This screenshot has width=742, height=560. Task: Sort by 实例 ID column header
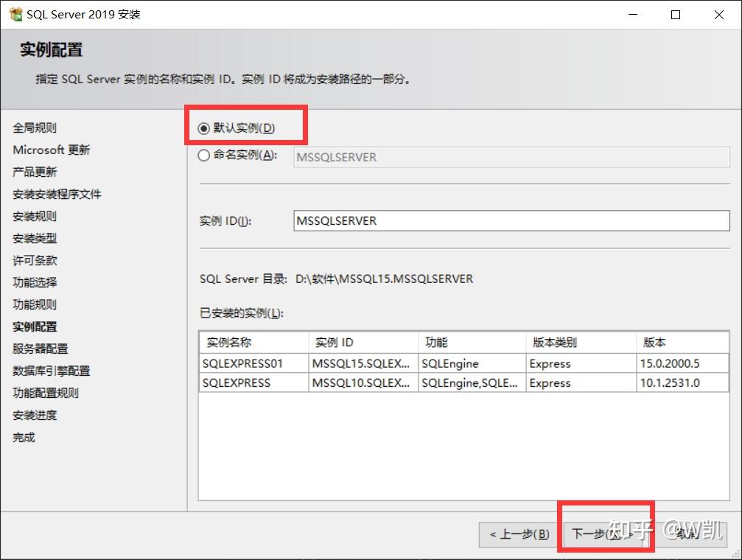(x=363, y=342)
